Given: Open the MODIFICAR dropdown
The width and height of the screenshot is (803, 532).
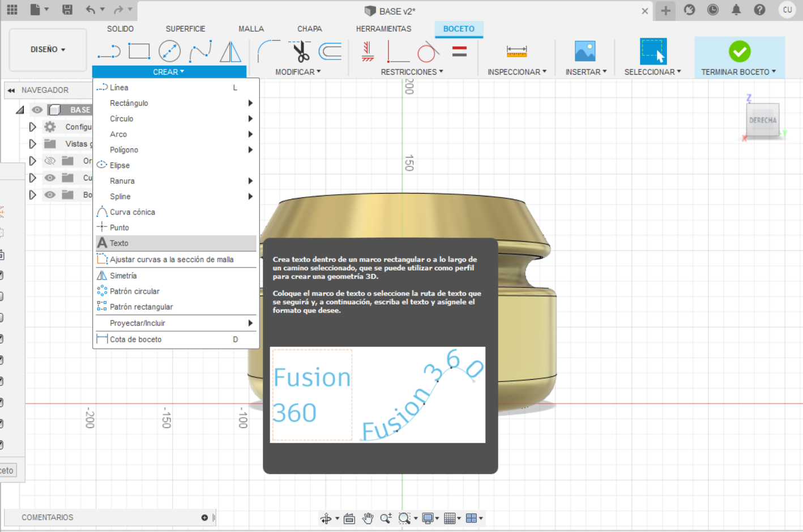Looking at the screenshot, I should pyautogui.click(x=298, y=72).
